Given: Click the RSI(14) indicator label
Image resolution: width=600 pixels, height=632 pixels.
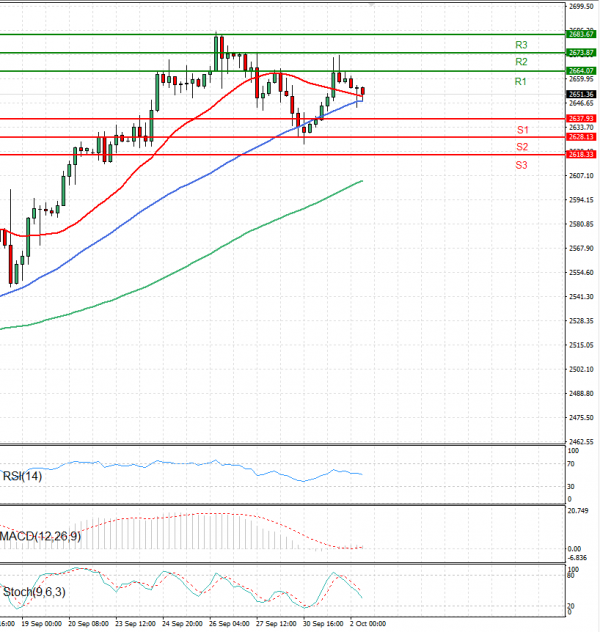Looking at the screenshot, I should point(22,476).
